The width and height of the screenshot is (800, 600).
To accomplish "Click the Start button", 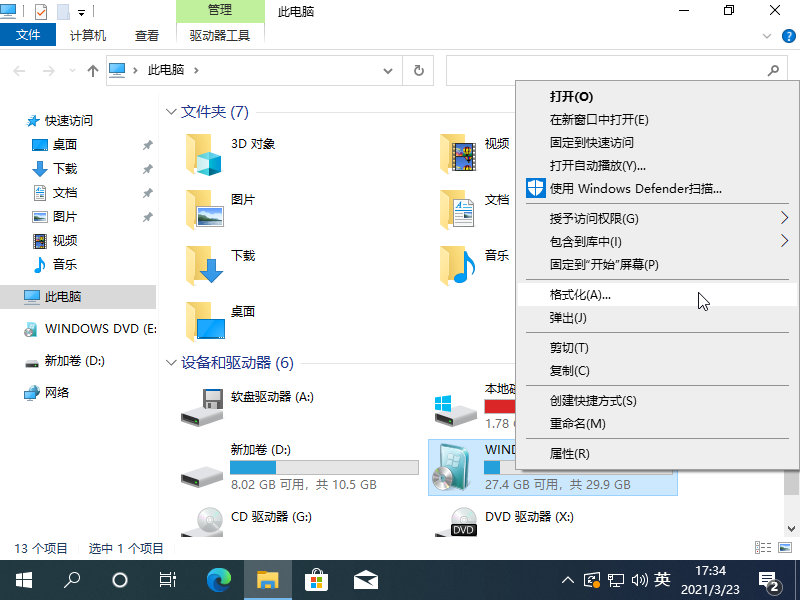I will (x=22, y=579).
